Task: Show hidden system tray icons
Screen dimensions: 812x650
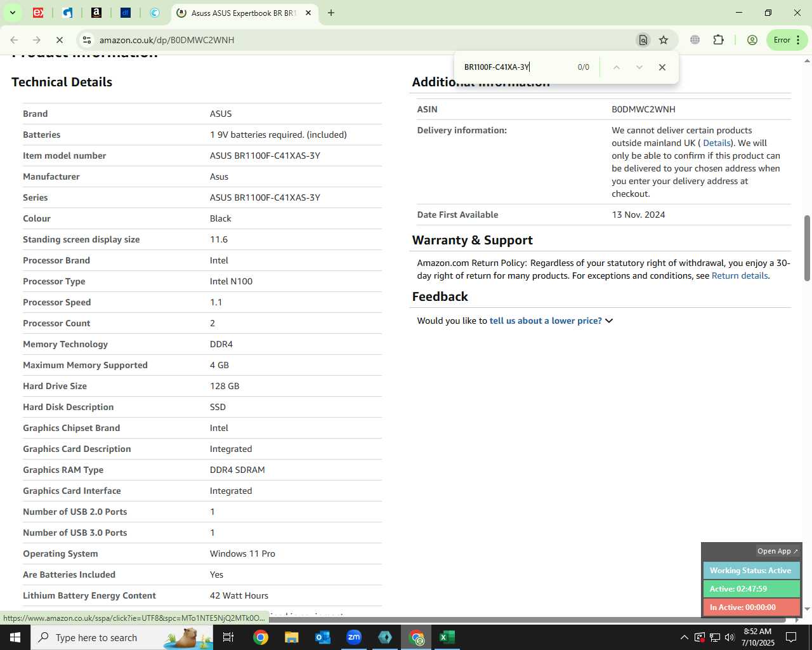Action: (684, 637)
